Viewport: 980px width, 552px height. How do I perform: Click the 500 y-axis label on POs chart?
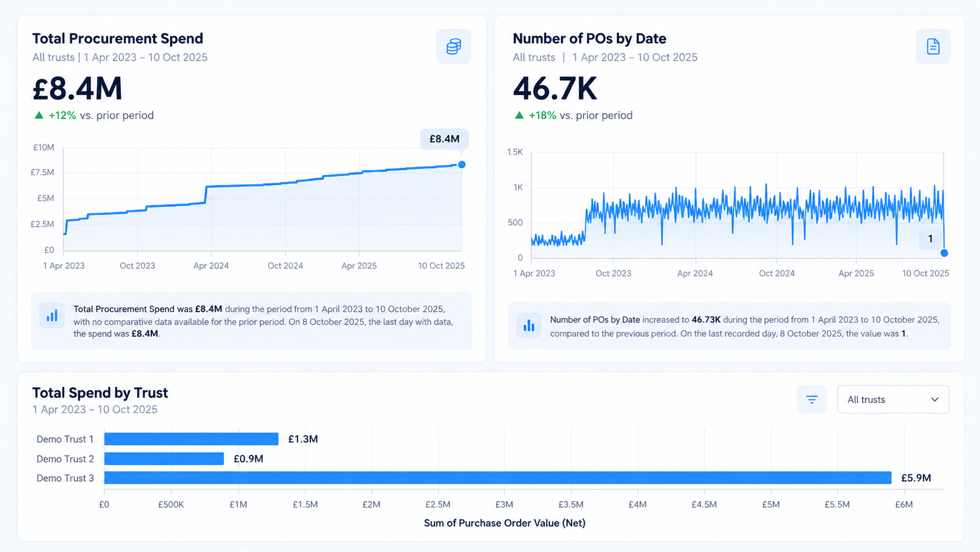pyautogui.click(x=516, y=223)
